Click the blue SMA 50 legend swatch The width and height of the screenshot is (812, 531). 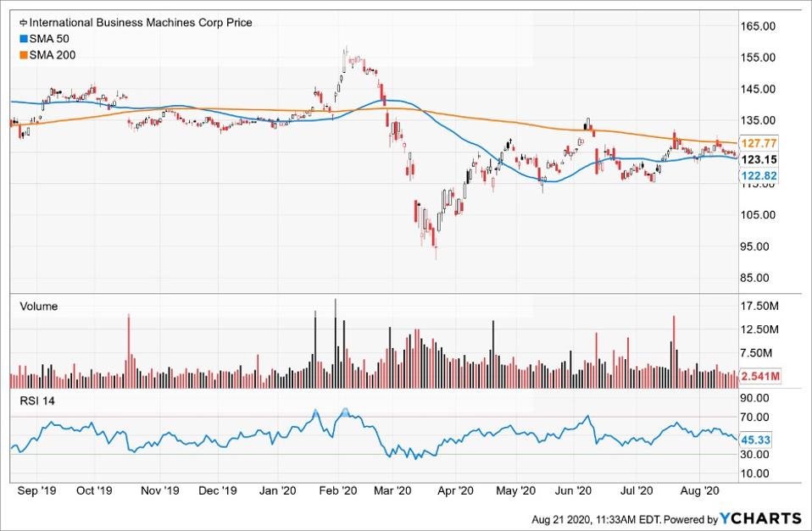[23, 39]
